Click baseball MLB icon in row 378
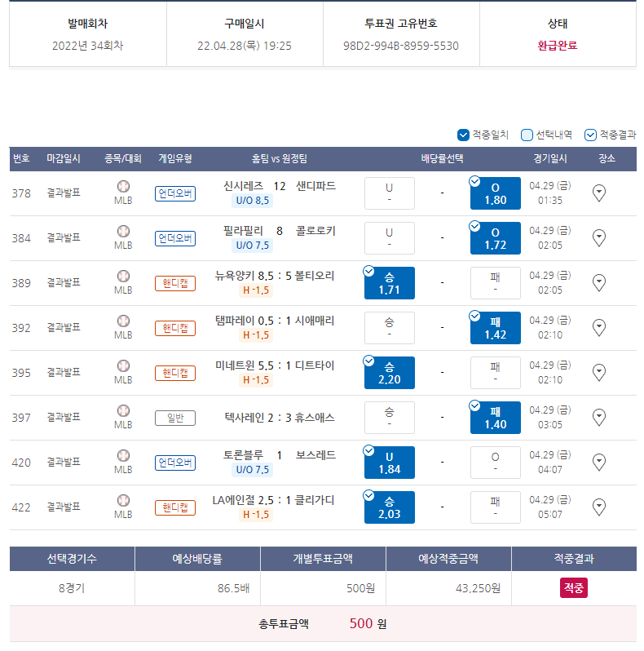The height and width of the screenshot is (651, 644). [123, 187]
